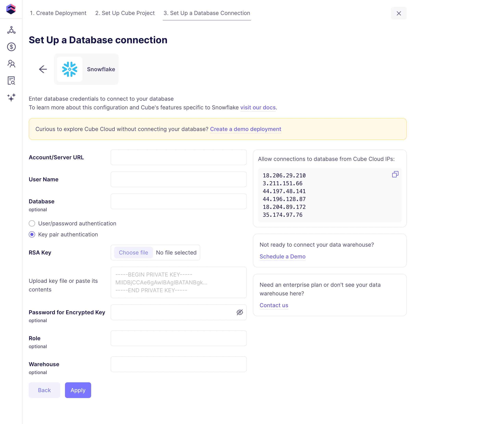Open the audit log search sidebar icon

point(11,80)
